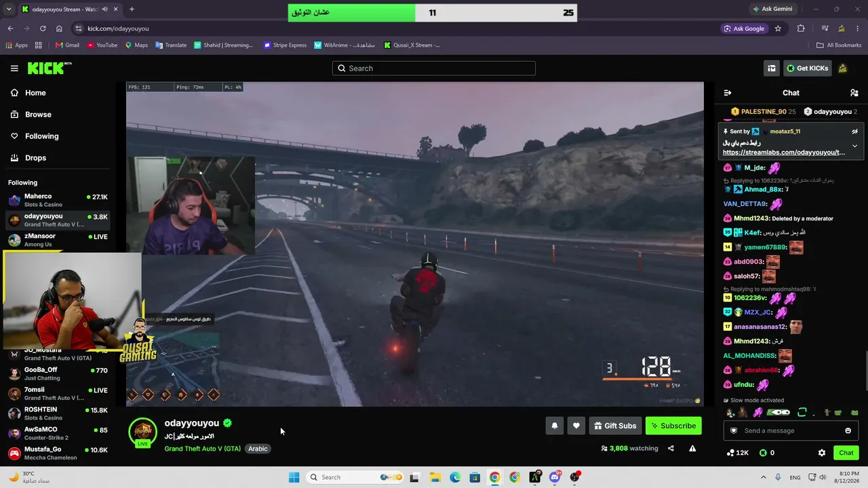Screen dimensions: 868x488
Task: Open File Explorer from the taskbar
Action: (435, 477)
